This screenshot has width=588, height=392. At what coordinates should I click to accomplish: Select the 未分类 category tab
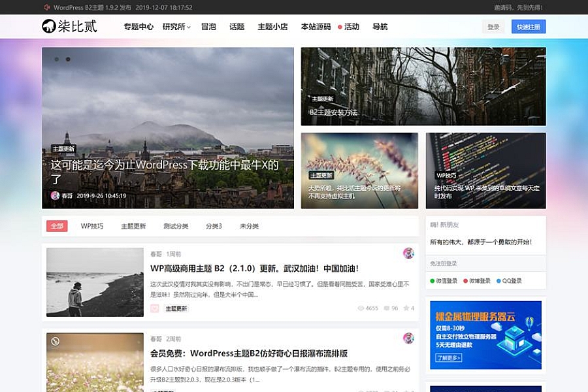click(249, 226)
